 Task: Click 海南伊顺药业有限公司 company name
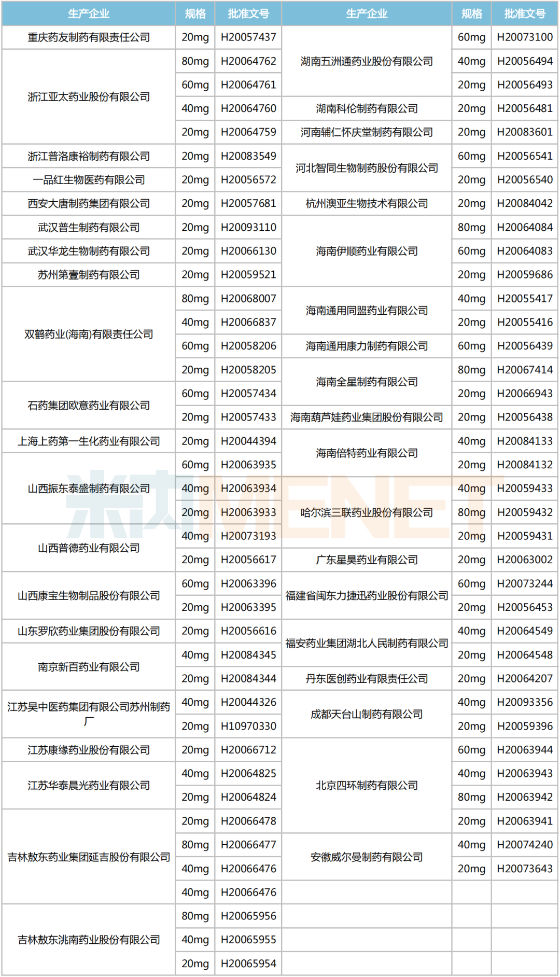coord(367,252)
